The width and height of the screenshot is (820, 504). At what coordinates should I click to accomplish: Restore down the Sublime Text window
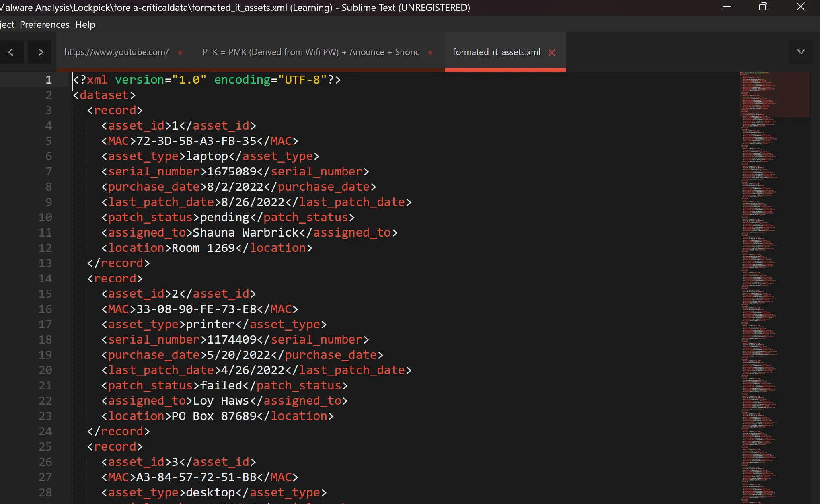point(763,7)
